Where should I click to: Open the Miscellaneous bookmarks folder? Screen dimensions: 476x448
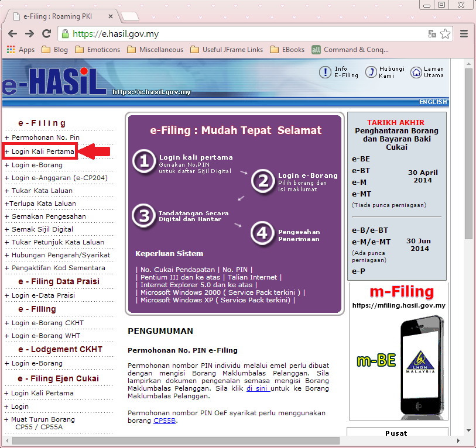(155, 50)
